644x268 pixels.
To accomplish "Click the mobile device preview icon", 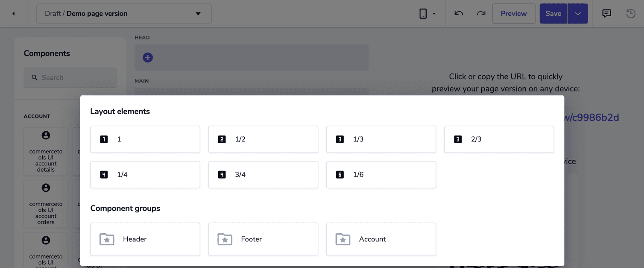I will (x=423, y=13).
